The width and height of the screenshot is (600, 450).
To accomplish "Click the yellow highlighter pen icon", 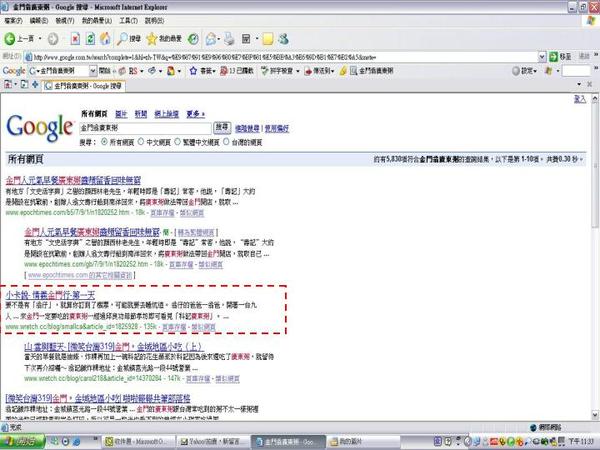I will tap(343, 71).
